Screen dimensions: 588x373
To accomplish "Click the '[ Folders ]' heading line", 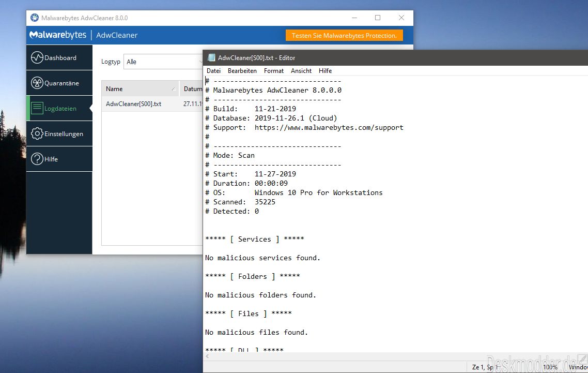I will pyautogui.click(x=252, y=276).
